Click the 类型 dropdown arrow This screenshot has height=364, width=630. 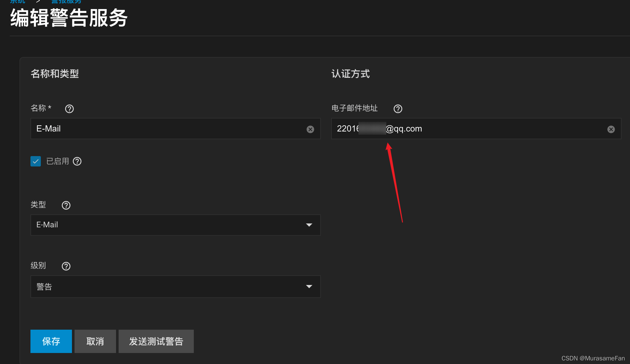(x=309, y=225)
